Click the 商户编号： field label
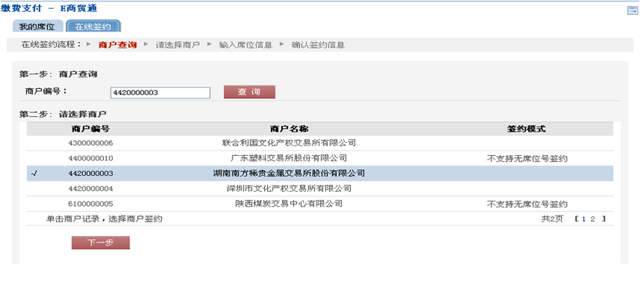Image resolution: width=644 pixels, height=295 pixels. coord(46,91)
